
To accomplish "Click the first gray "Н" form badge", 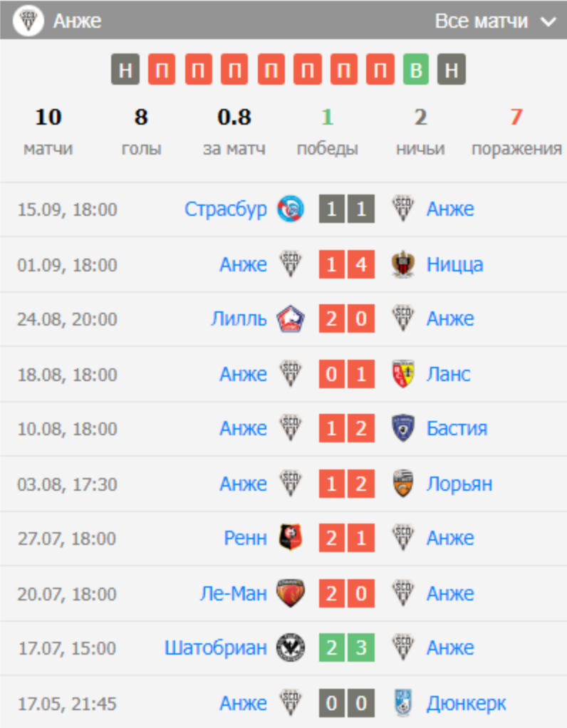I will tap(125, 70).
